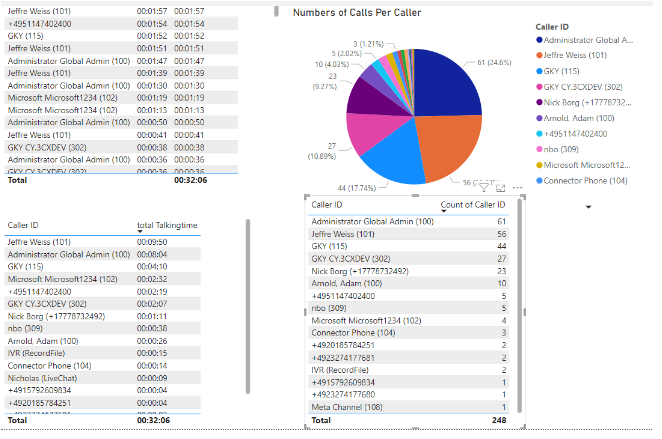Select Microsoft Microsoft1234 (102) row with count 4
Image resolution: width=662 pixels, height=439 pixels.
409,321
